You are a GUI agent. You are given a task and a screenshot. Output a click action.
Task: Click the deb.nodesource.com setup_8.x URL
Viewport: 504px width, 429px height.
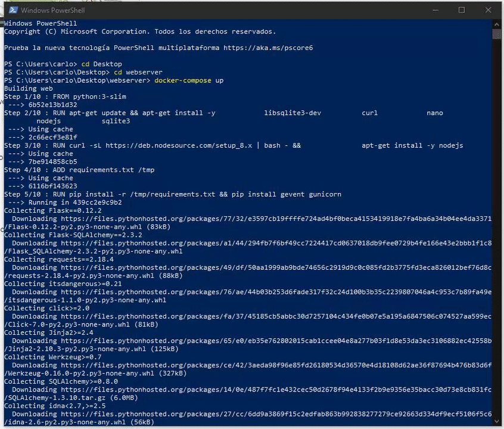[179, 145]
